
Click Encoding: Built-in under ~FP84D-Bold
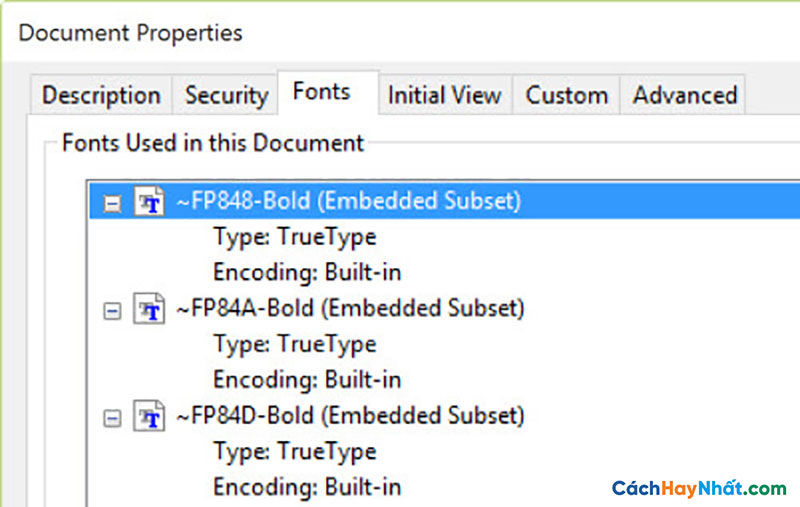[307, 487]
